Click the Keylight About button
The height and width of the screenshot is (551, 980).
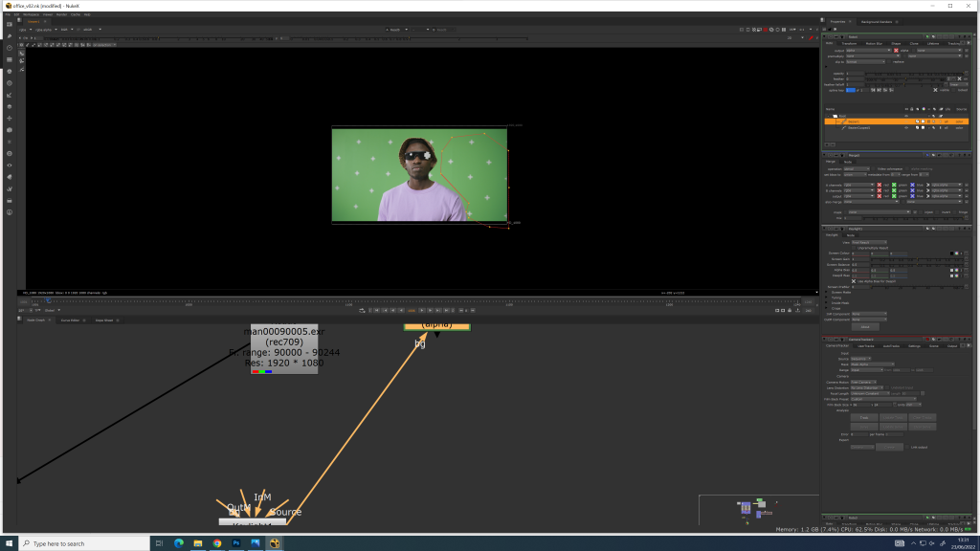(x=865, y=327)
